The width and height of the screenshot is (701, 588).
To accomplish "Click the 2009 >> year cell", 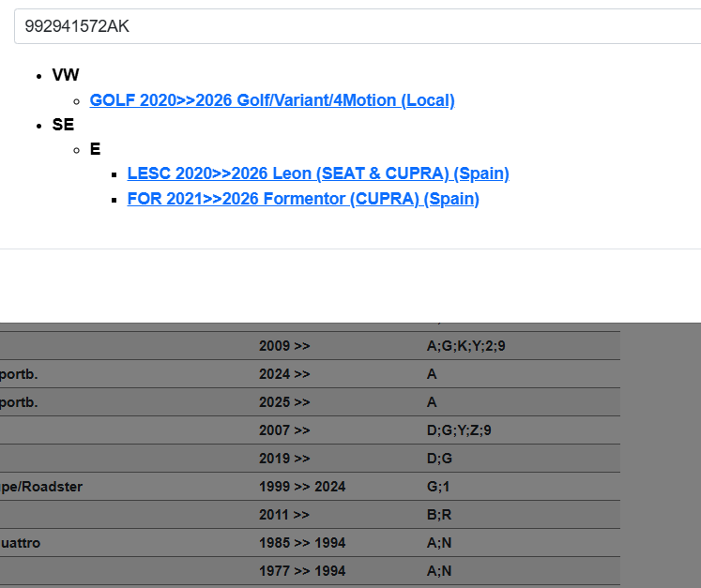I will [284, 346].
